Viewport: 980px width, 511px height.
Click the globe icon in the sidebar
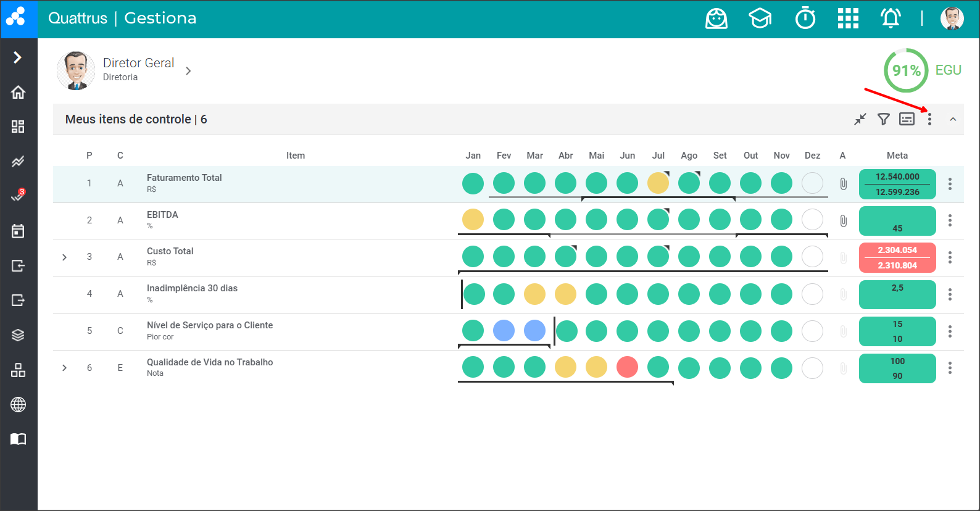point(18,405)
